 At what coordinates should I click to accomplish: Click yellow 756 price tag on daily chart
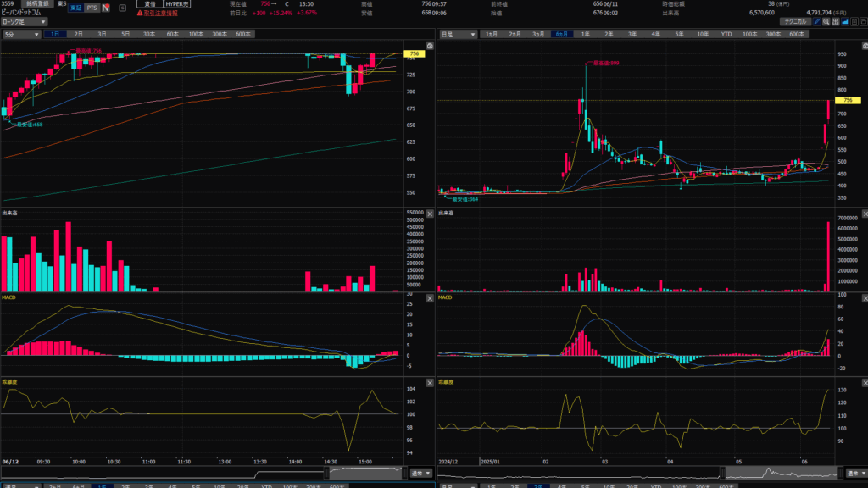pyautogui.click(x=848, y=100)
